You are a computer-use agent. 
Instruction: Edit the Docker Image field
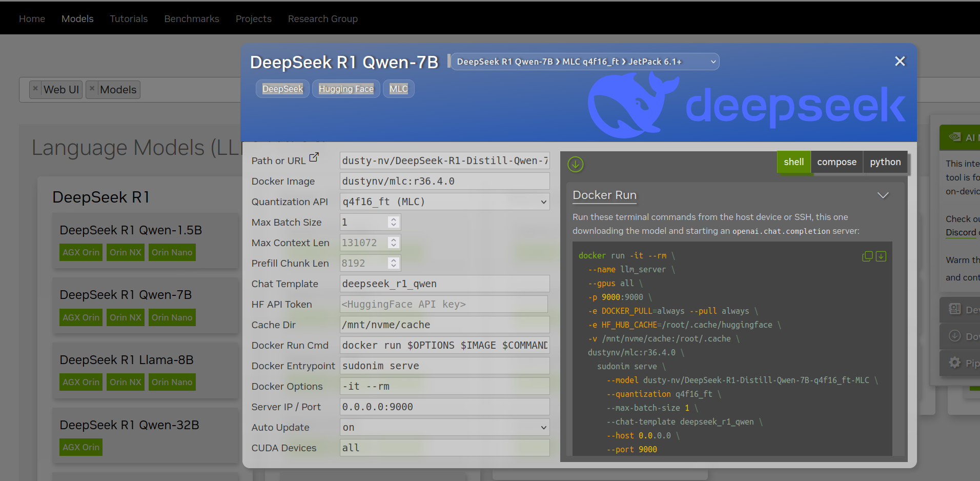[x=444, y=181]
